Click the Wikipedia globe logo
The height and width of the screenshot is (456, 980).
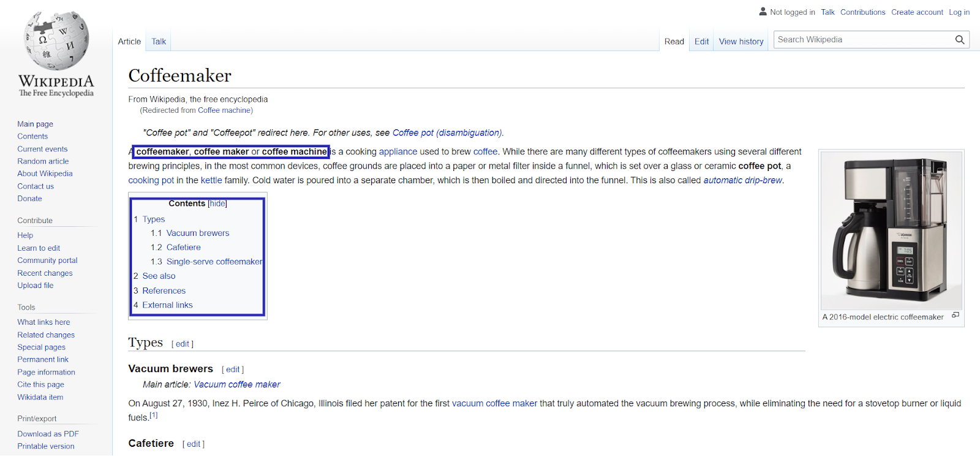point(56,41)
